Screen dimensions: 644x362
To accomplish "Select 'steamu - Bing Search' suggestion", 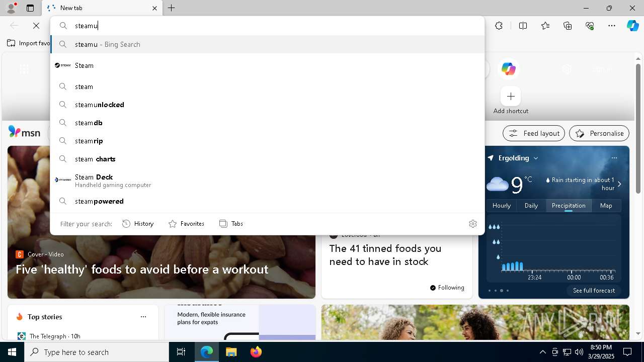I will point(267,44).
